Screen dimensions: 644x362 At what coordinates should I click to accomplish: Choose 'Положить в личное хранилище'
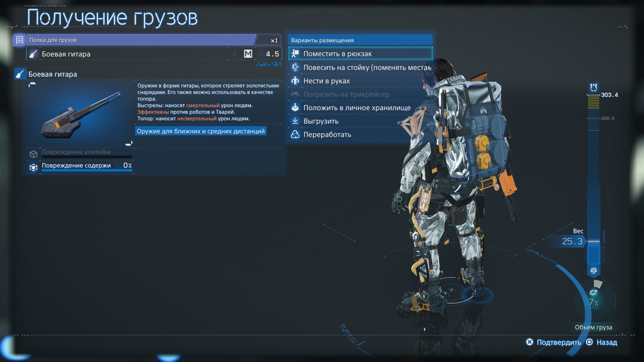(360, 108)
